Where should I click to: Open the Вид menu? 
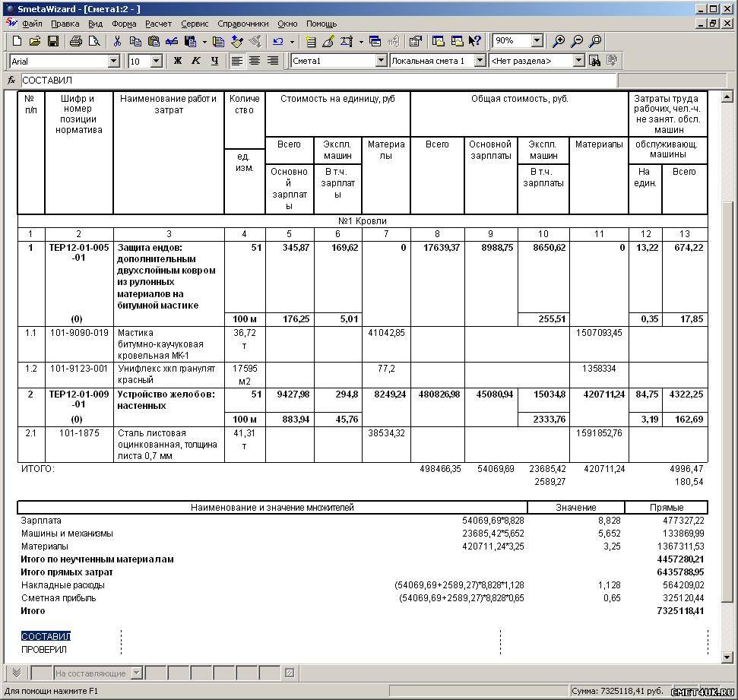[95, 24]
